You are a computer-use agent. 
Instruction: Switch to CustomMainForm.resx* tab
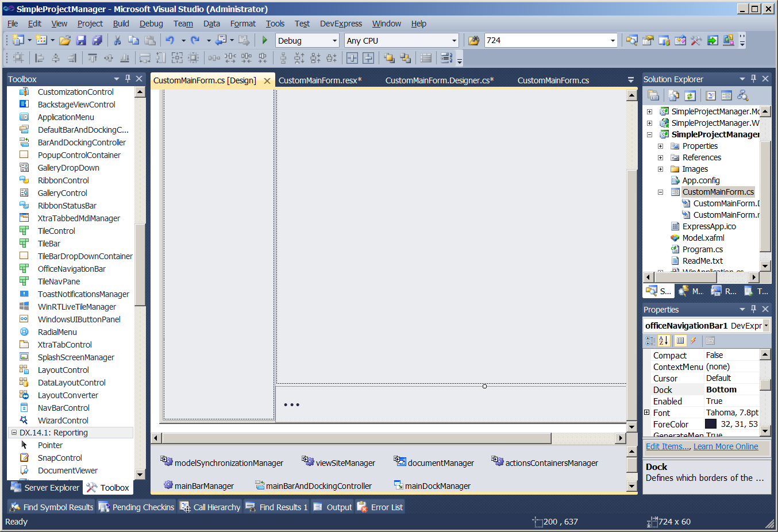tap(320, 80)
